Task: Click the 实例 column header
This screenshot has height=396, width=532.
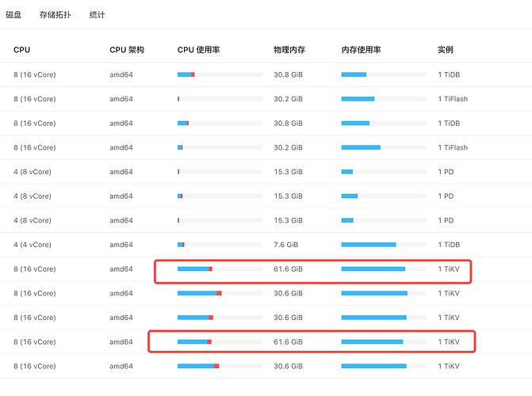Action: click(445, 50)
